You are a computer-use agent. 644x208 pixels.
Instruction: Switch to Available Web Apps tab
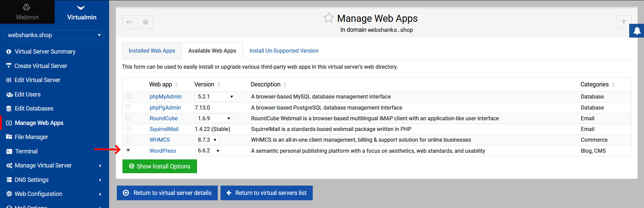click(x=212, y=51)
